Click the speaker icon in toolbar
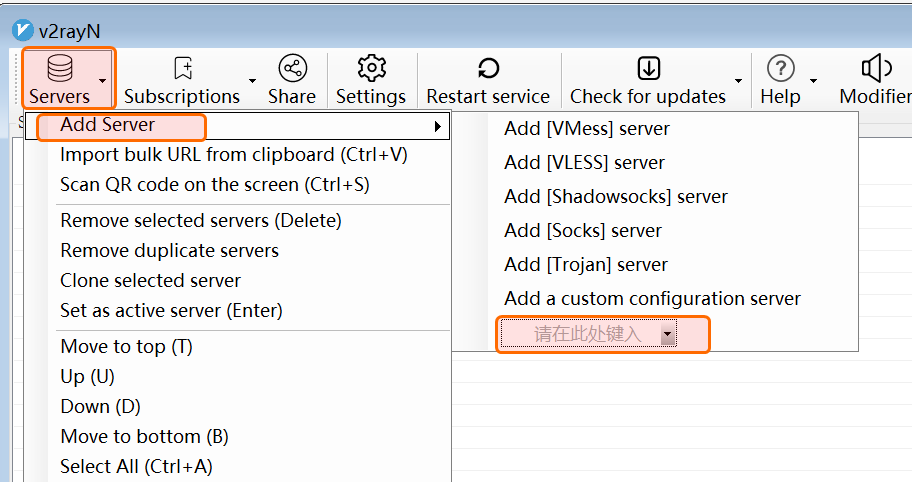The height and width of the screenshot is (482, 912). coord(876,68)
